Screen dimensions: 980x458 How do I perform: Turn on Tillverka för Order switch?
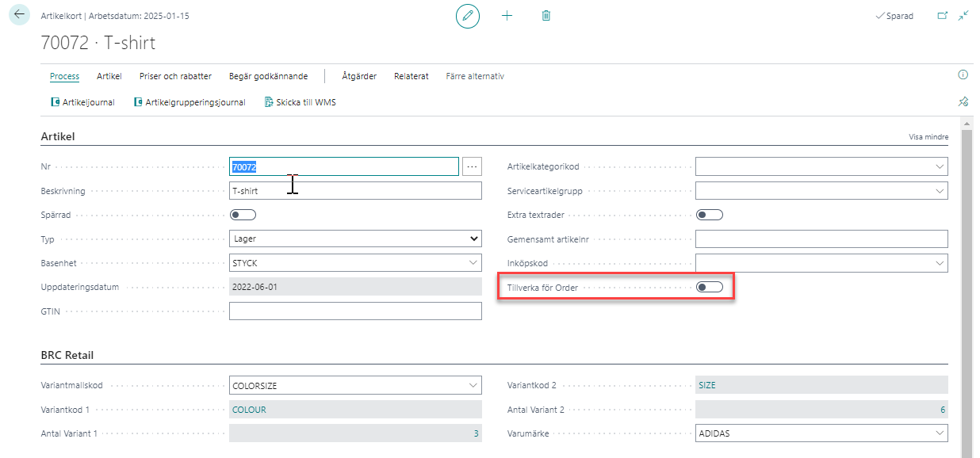(x=709, y=287)
